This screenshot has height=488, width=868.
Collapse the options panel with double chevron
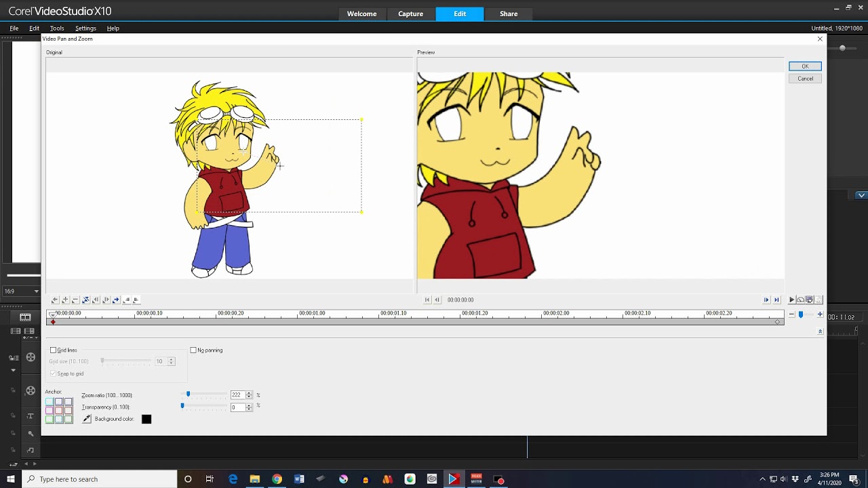point(820,331)
